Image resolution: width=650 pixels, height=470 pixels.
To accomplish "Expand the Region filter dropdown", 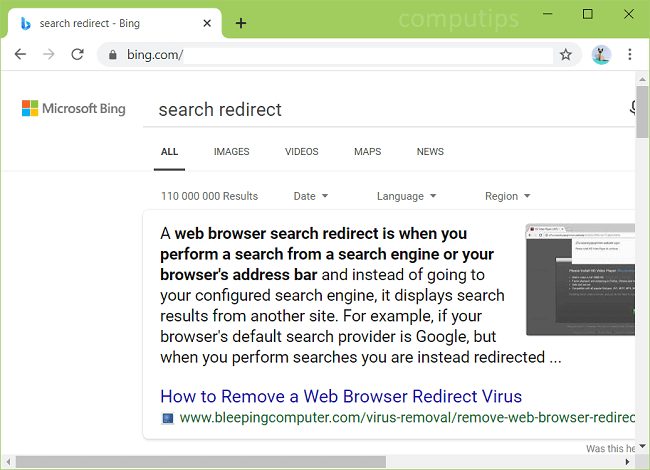I will pyautogui.click(x=507, y=196).
